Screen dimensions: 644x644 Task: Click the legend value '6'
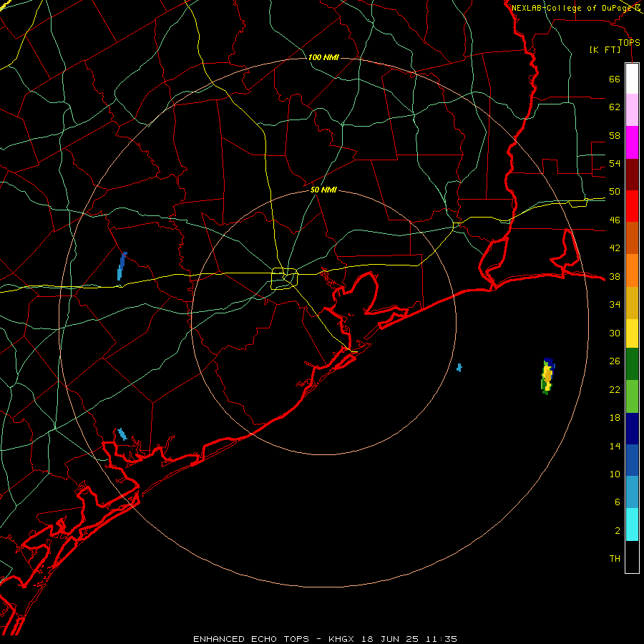click(617, 502)
